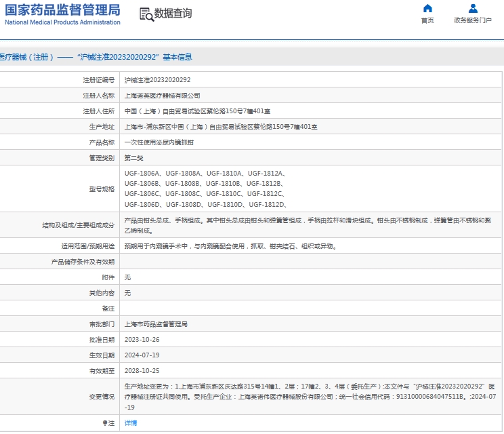
Task: Click the 国家药品监督管理局 logo
Action: click(x=63, y=10)
